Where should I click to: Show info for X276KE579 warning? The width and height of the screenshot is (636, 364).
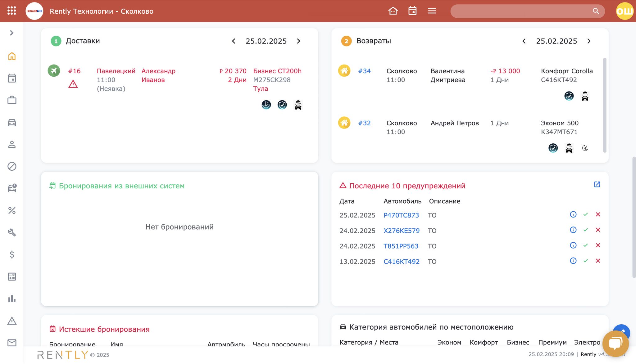click(573, 230)
